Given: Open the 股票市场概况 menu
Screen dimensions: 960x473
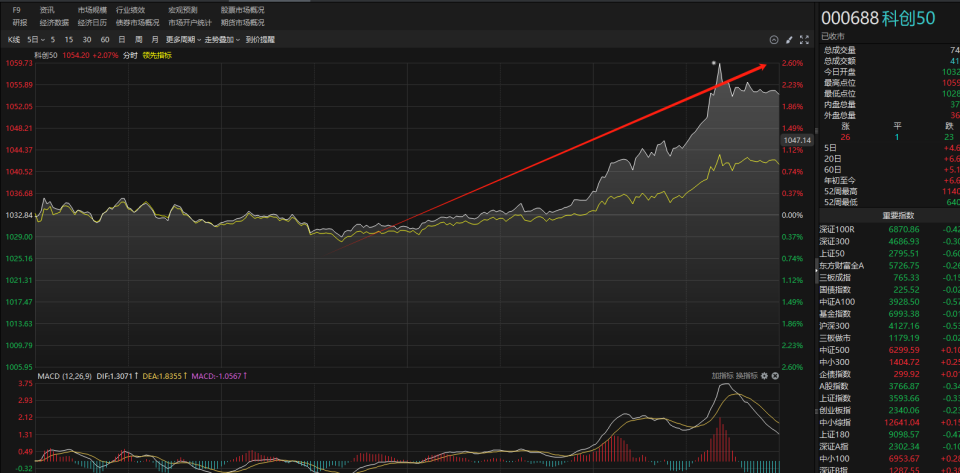Looking at the screenshot, I should [x=243, y=10].
